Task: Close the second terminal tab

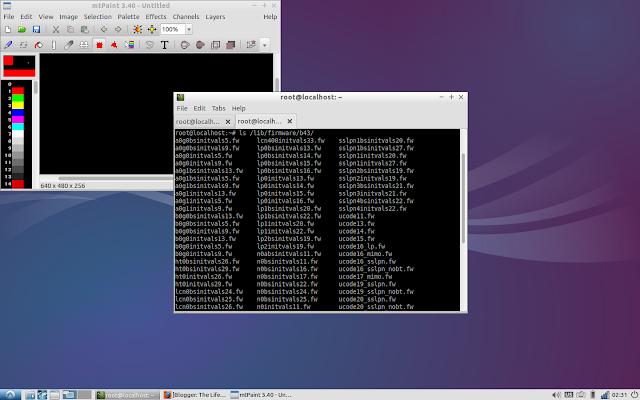Action: click(289, 121)
